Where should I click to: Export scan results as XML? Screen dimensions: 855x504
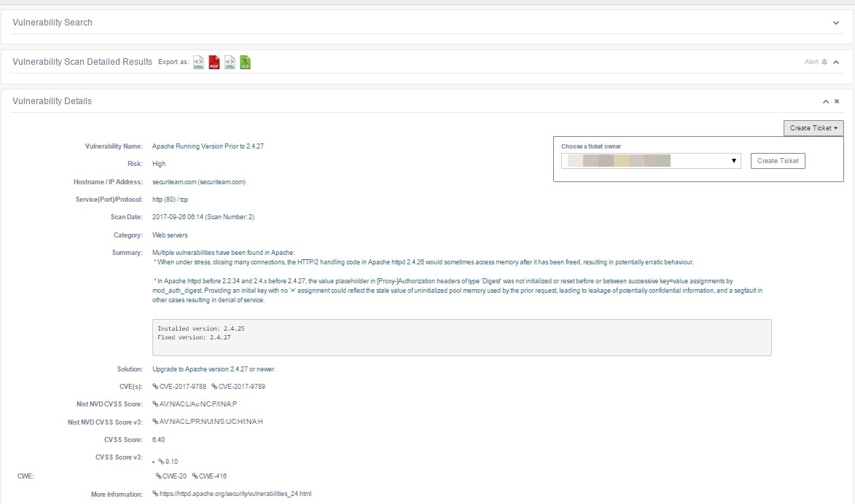pyautogui.click(x=230, y=63)
